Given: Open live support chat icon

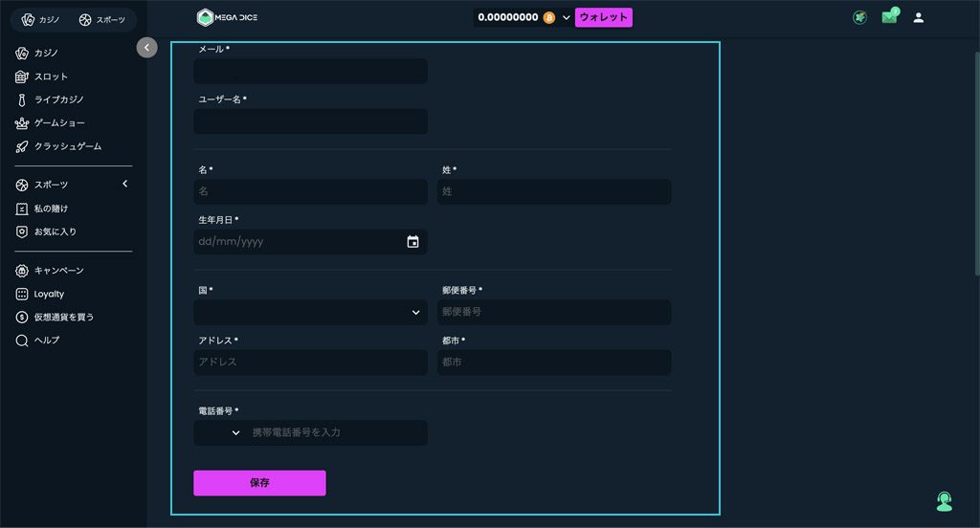Looking at the screenshot, I should point(944,501).
